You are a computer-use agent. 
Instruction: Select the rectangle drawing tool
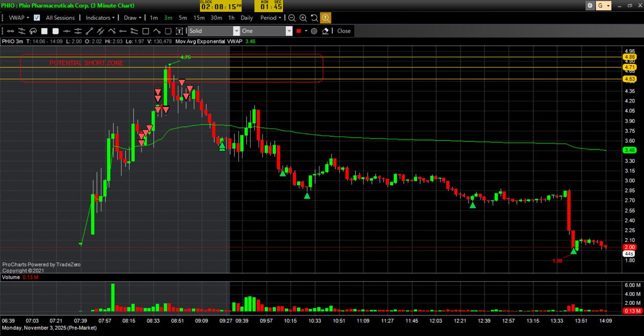[145, 31]
